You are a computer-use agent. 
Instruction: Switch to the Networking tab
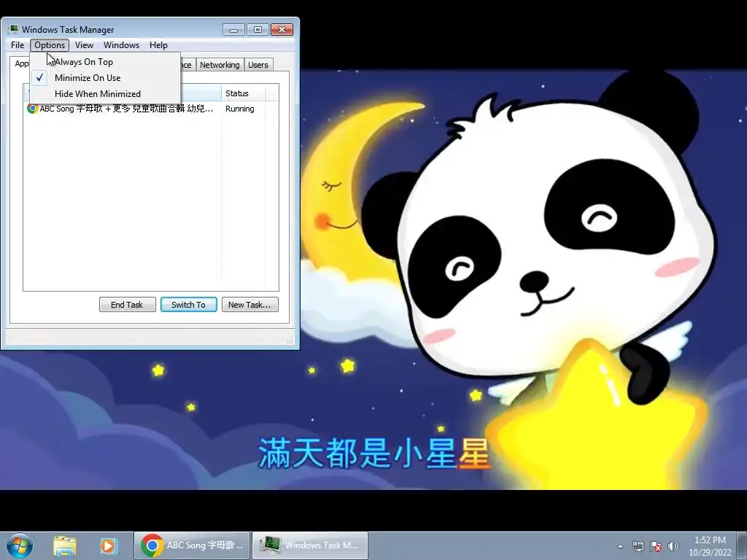[220, 65]
